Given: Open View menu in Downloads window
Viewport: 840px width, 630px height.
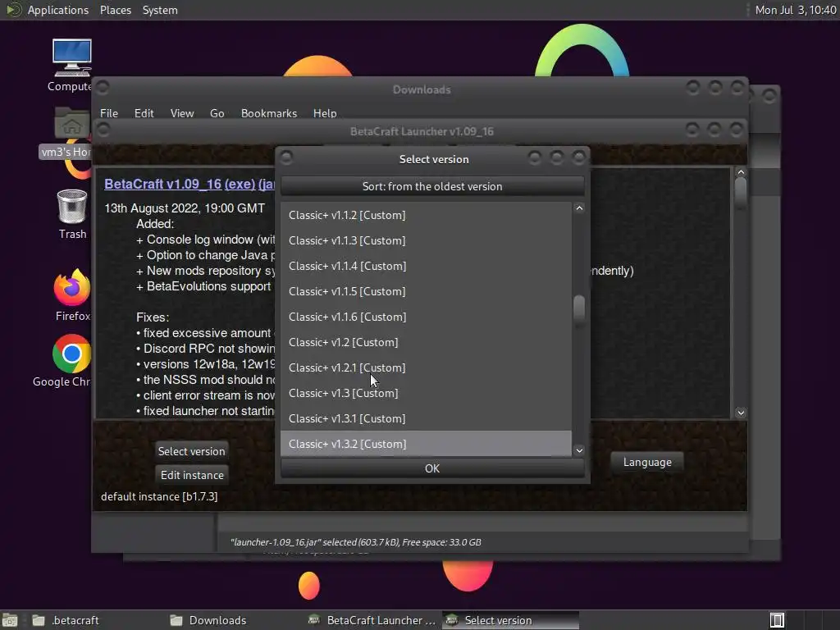Looking at the screenshot, I should point(181,113).
